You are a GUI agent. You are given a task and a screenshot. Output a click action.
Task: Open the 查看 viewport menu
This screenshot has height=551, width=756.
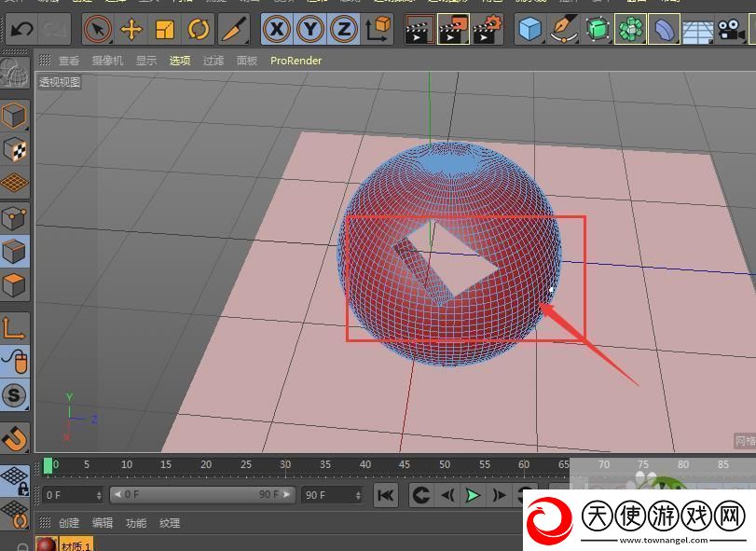(69, 61)
